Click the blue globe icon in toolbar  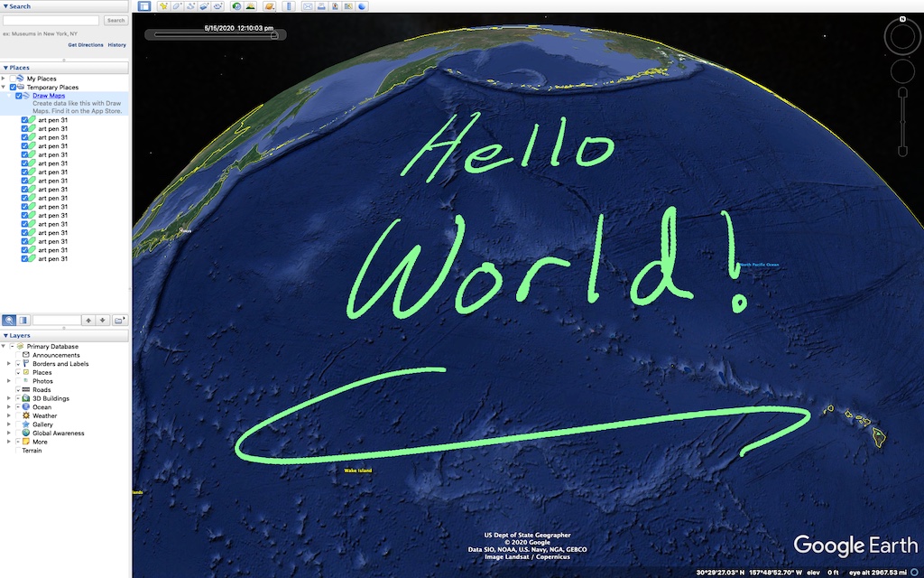[362, 6]
